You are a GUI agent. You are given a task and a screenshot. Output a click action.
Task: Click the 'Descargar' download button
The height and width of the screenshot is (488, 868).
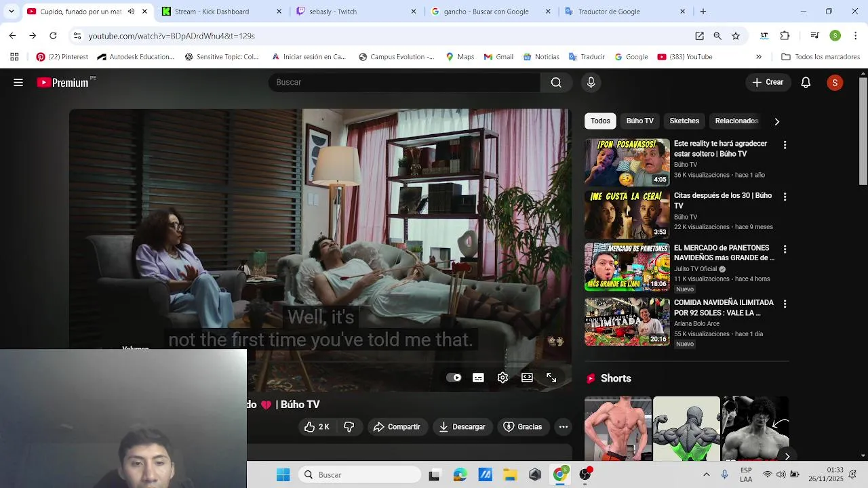(x=462, y=427)
